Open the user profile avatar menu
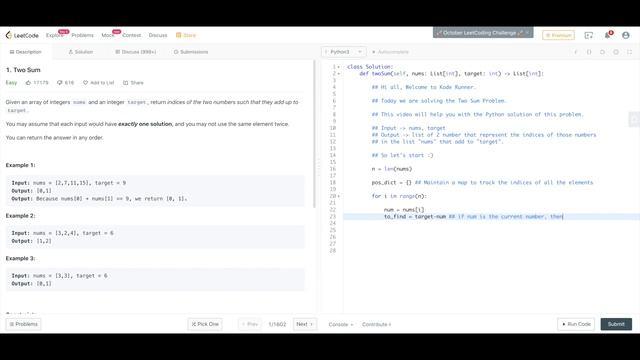Image resolution: width=640 pixels, height=360 pixels. pyautogui.click(x=626, y=36)
